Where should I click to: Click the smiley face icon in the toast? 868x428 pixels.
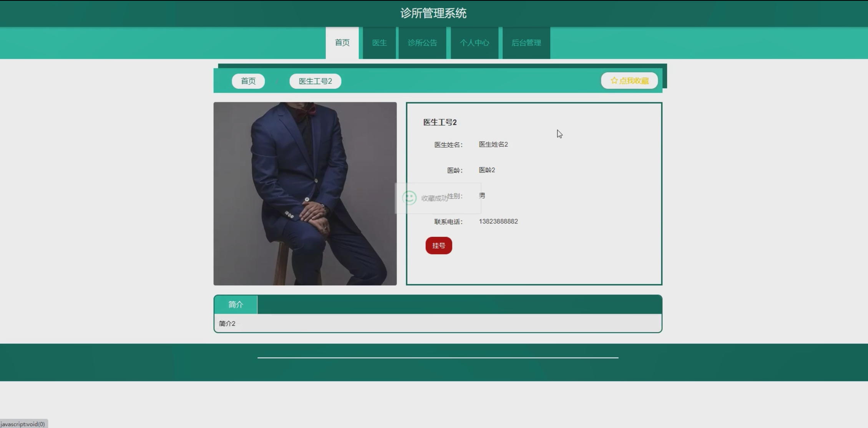pos(409,198)
